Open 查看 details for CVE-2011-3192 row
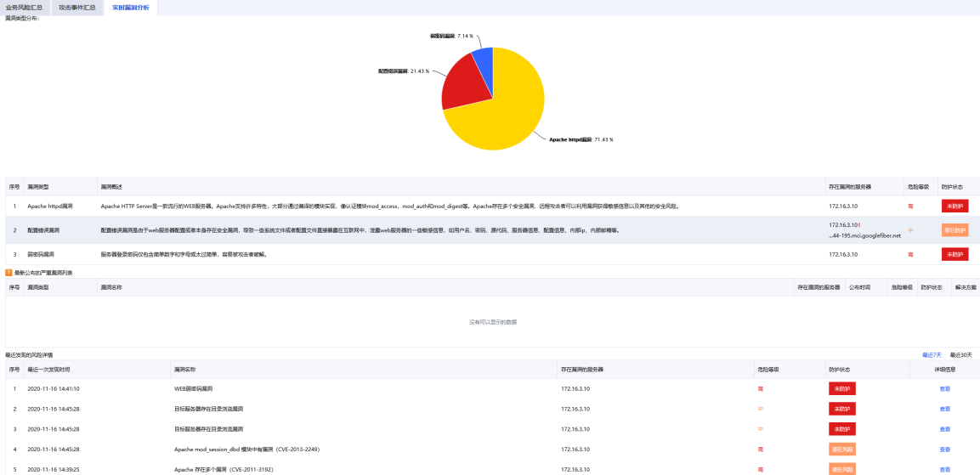 click(944, 469)
